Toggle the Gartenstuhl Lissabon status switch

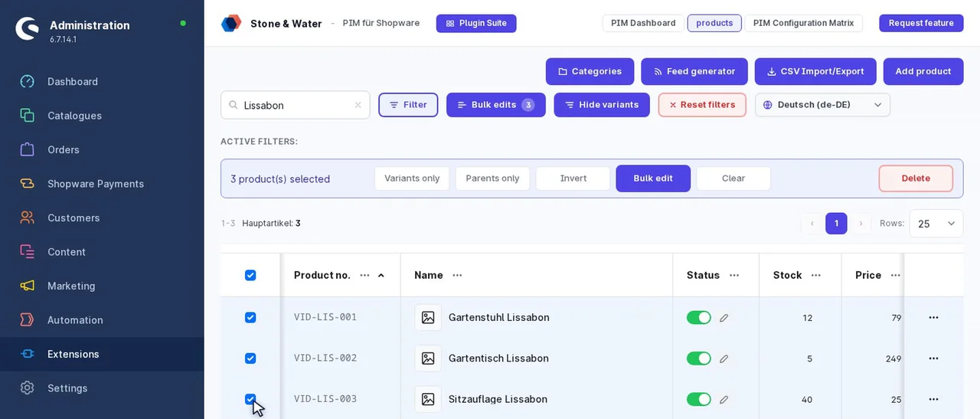pos(699,317)
